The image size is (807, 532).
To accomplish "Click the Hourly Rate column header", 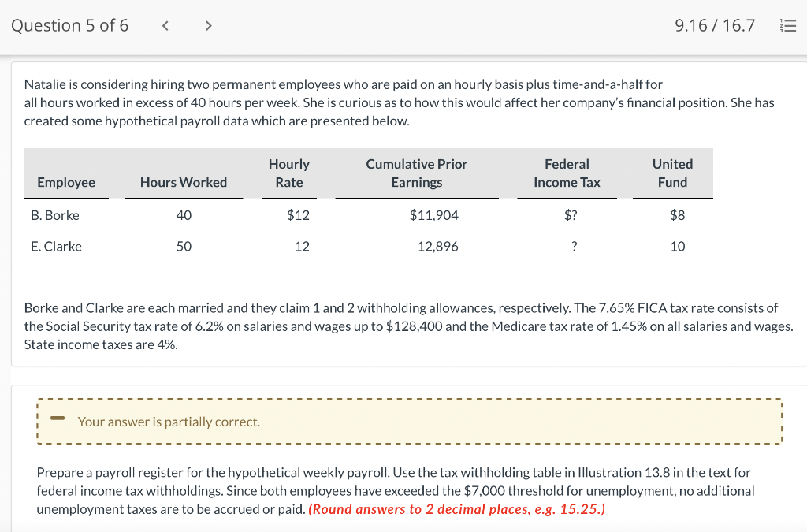I will pyautogui.click(x=289, y=173).
